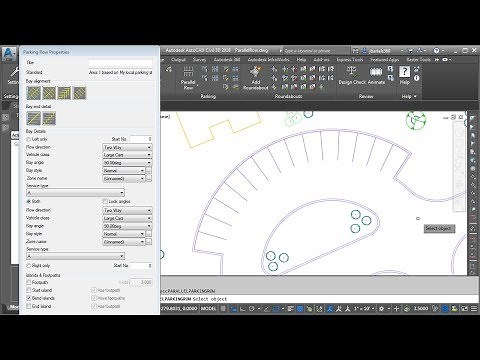The width and height of the screenshot is (480, 360).
Task: Select the square-grid Bay alignment icon
Action: click(34, 93)
